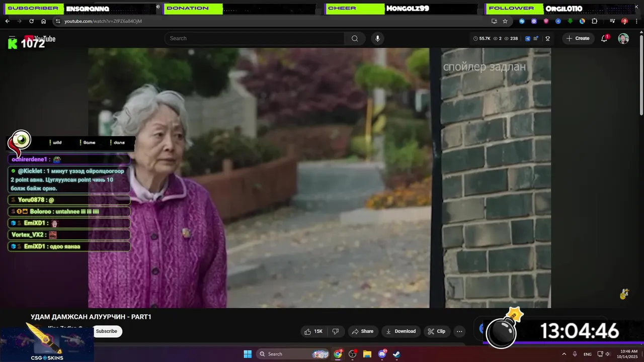The height and width of the screenshot is (362, 644).
Task: Click the address bar URL youtube.com/watch
Action: 103,21
